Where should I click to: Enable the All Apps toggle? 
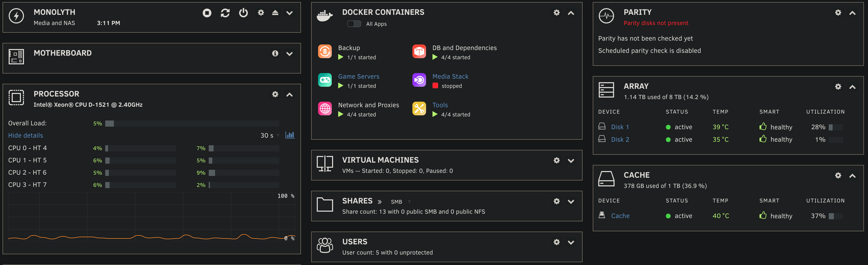[x=354, y=24]
